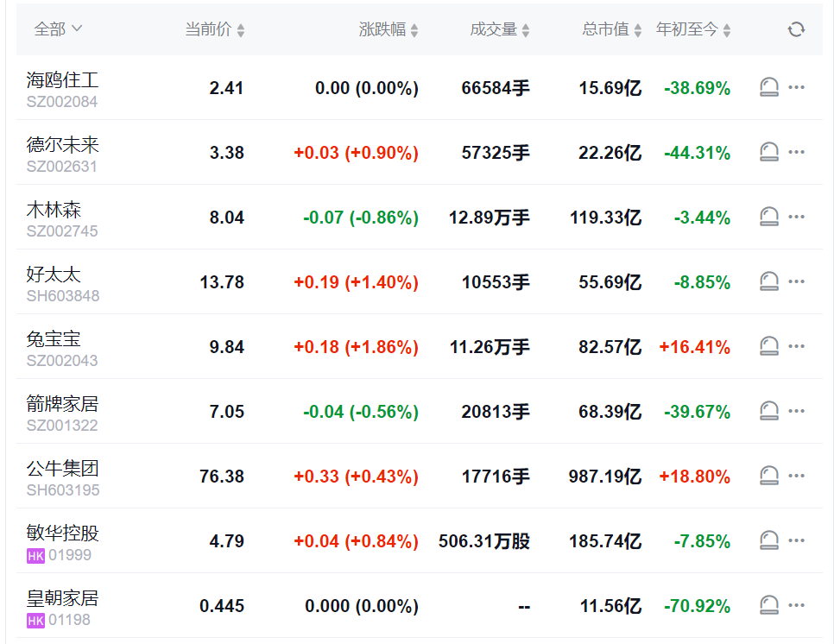Click stock code SZ002084
The width and height of the screenshot is (834, 644).
(x=62, y=102)
